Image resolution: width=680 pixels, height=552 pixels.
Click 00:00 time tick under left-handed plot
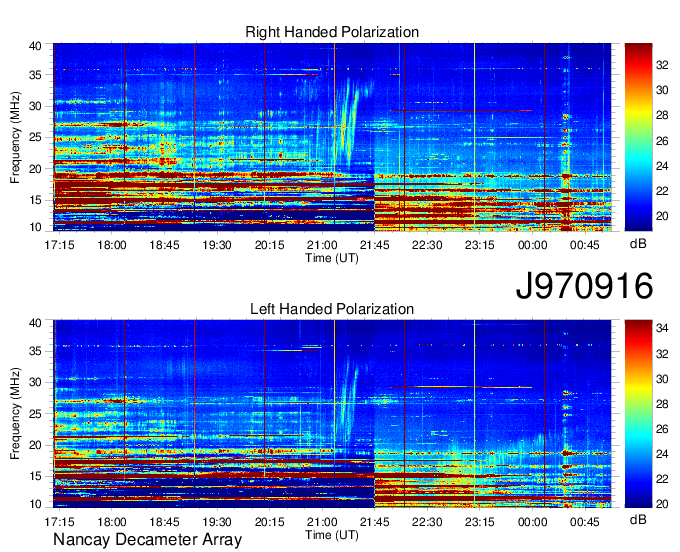533,522
